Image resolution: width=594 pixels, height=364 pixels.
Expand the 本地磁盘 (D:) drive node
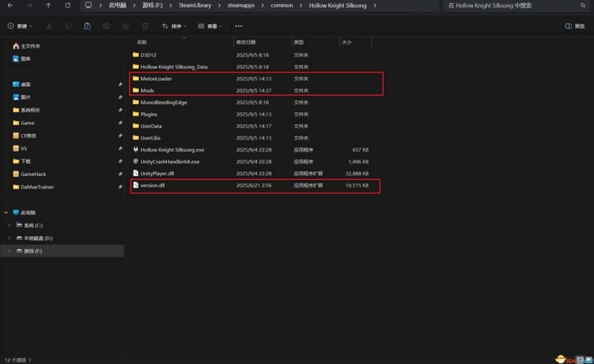pyautogui.click(x=9, y=238)
